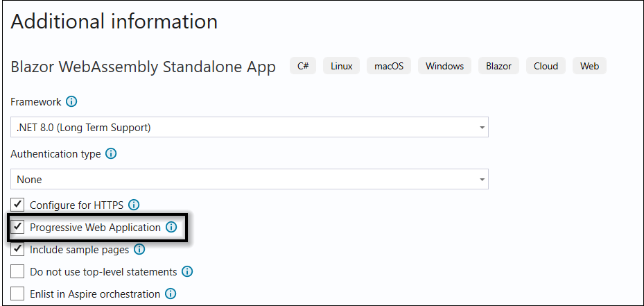The image size is (644, 306).
Task: Show info for Configure for HTTPS
Action: pos(134,205)
